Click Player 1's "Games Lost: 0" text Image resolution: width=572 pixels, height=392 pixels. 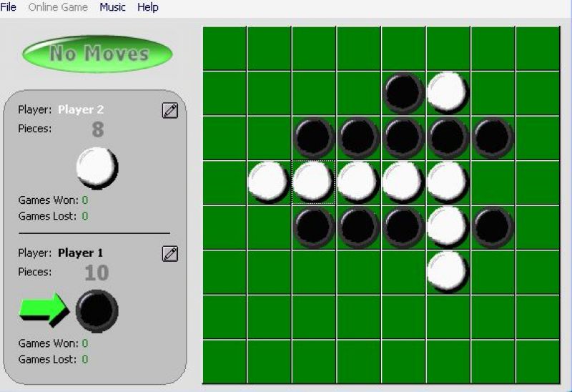(53, 359)
